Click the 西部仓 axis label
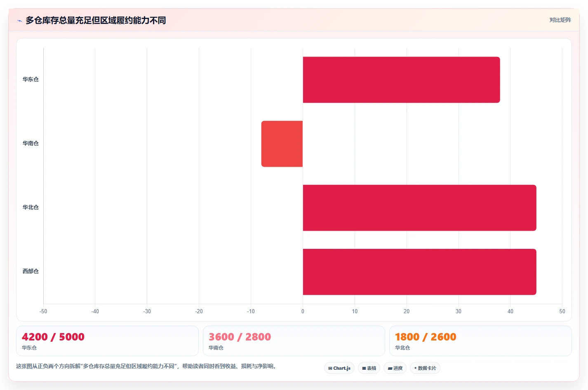Image resolution: width=588 pixels, height=390 pixels. 31,271
